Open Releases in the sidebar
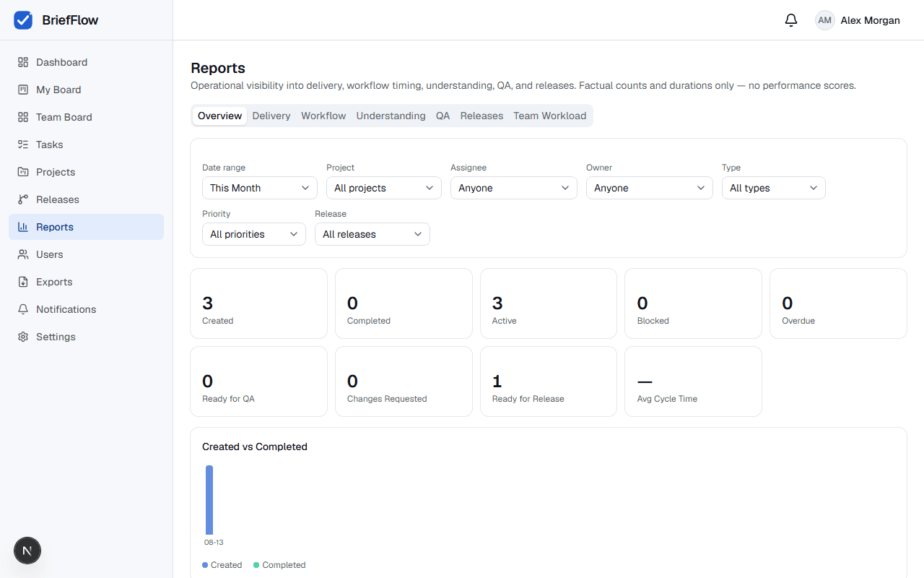924x578 pixels. coord(87,199)
